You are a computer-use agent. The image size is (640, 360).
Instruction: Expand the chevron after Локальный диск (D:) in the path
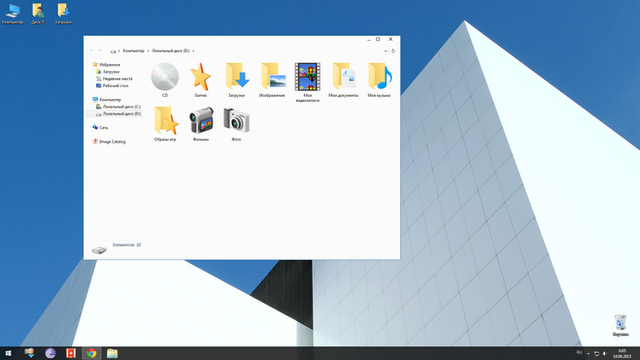193,51
